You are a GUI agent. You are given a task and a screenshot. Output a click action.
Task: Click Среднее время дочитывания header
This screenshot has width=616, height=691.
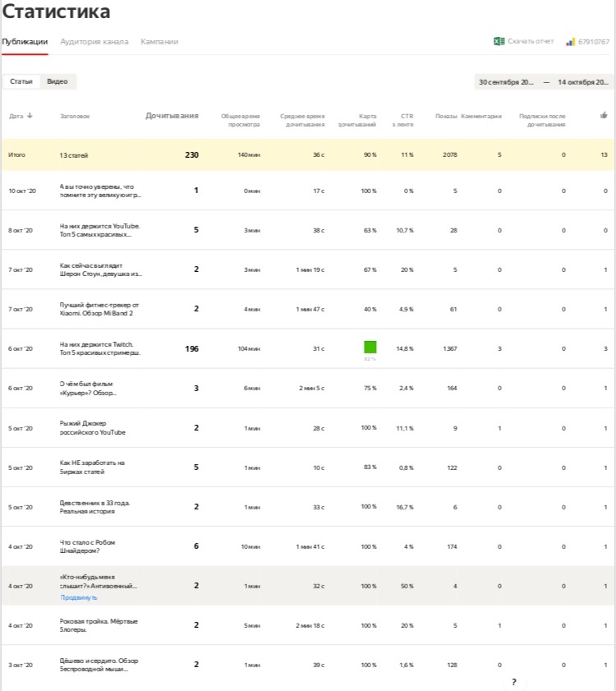[x=302, y=120]
